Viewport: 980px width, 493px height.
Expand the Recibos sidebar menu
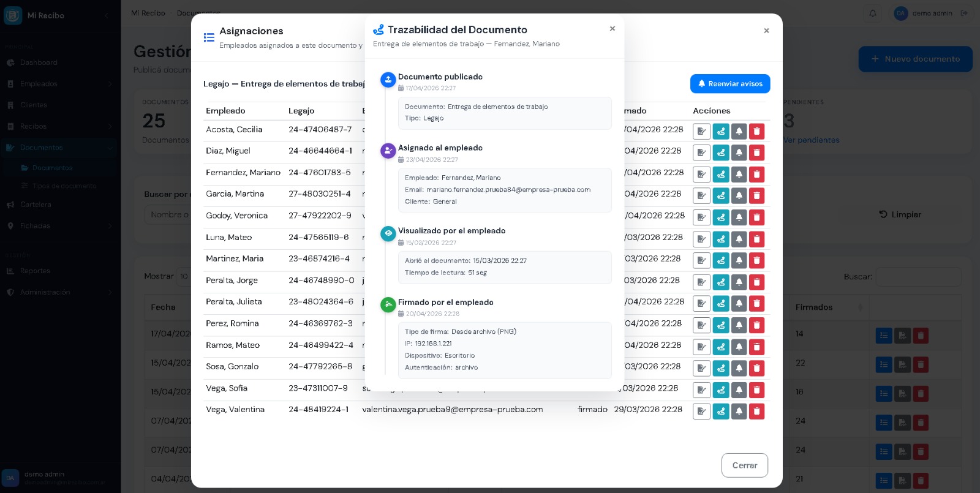[59, 126]
